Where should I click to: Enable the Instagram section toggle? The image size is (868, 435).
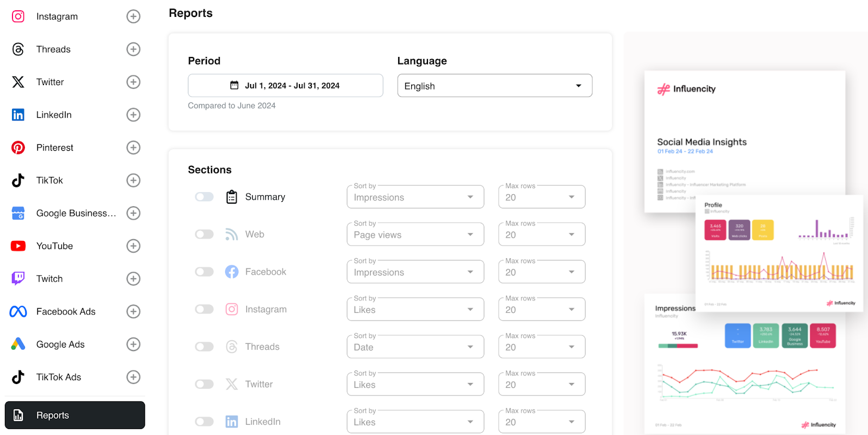click(205, 309)
